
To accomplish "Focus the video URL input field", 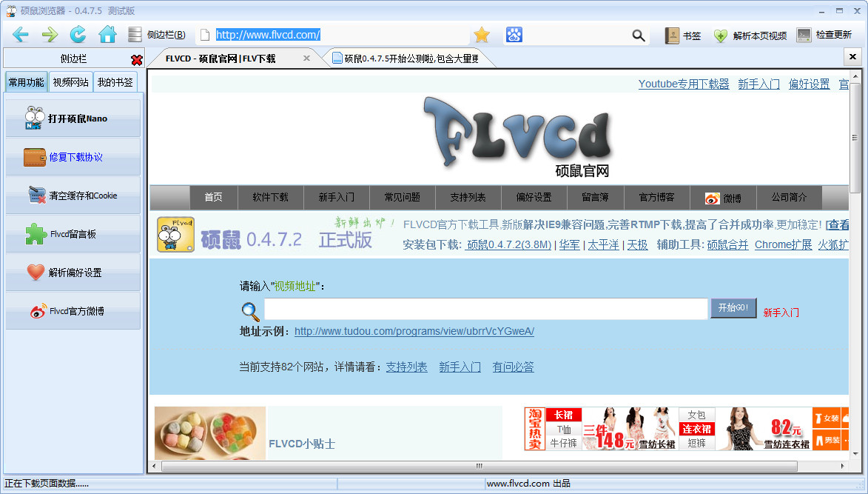I will 486,309.
